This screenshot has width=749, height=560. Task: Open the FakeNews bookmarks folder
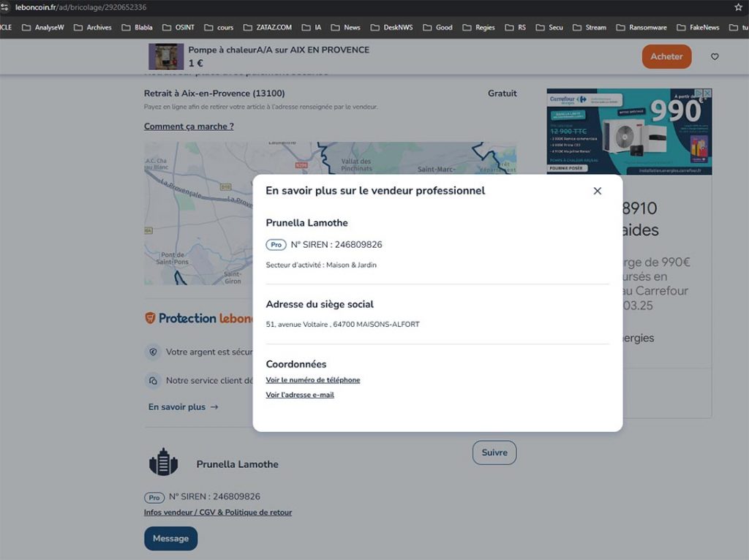(698, 28)
